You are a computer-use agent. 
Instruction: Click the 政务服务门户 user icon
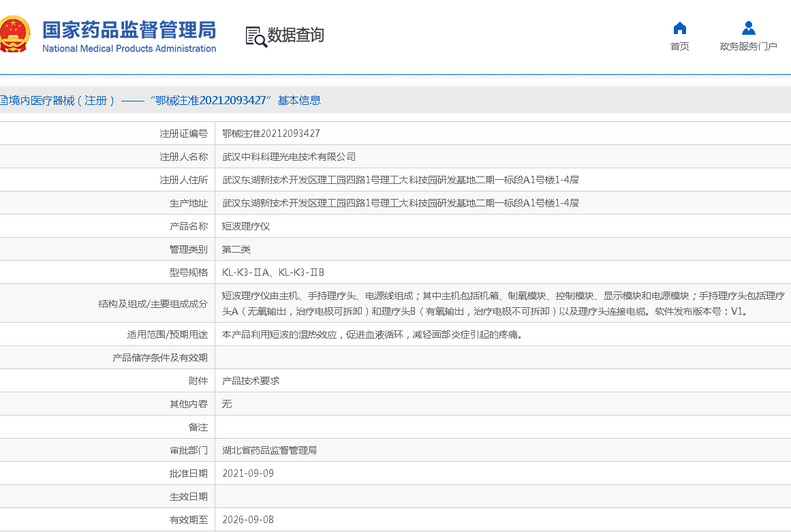748,28
